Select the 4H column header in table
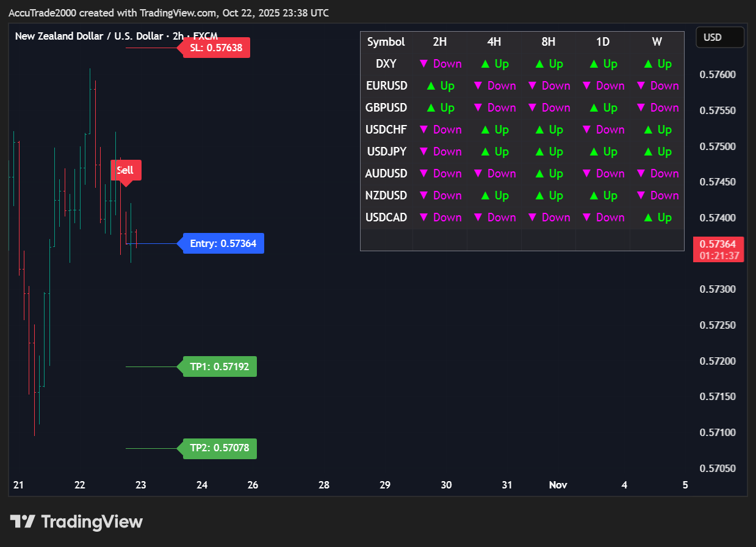 pos(494,41)
